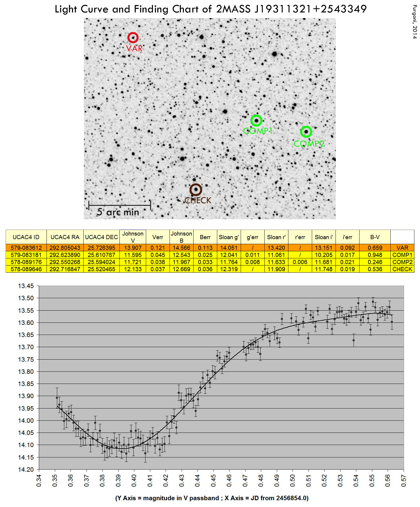The width and height of the screenshot is (420, 507).
Task: Click Johnson V value '13.907'
Action: pos(133,248)
